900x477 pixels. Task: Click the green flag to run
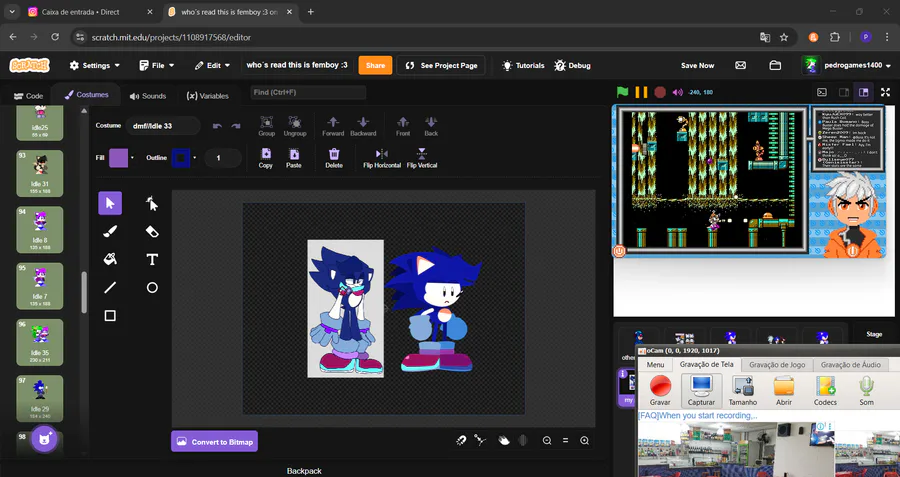tap(622, 92)
